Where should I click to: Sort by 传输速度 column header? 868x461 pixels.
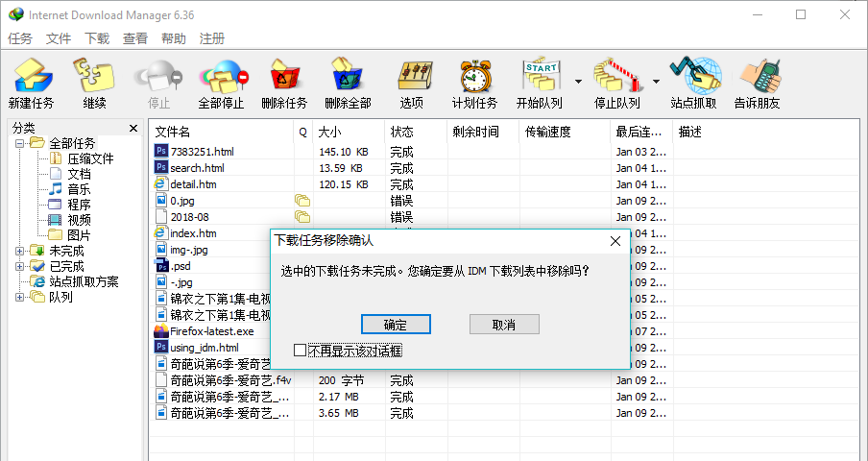(x=565, y=132)
